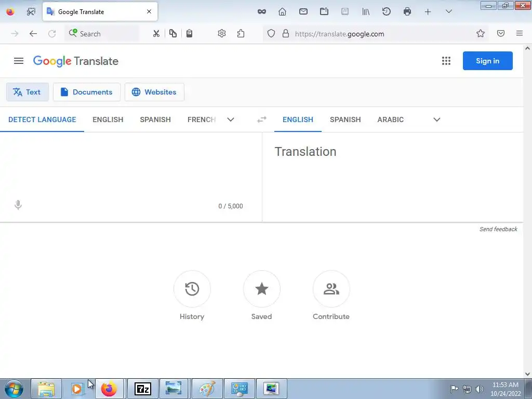List all tabs dropdown arrow
The image size is (532, 399).
pyautogui.click(x=449, y=12)
